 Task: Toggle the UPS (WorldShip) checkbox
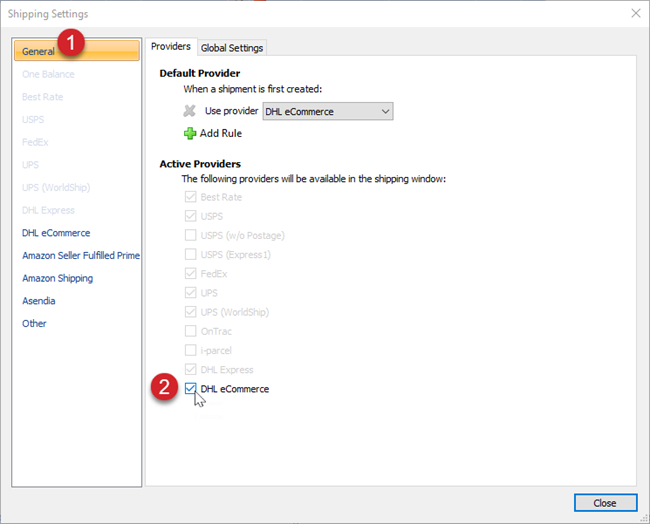tap(190, 312)
